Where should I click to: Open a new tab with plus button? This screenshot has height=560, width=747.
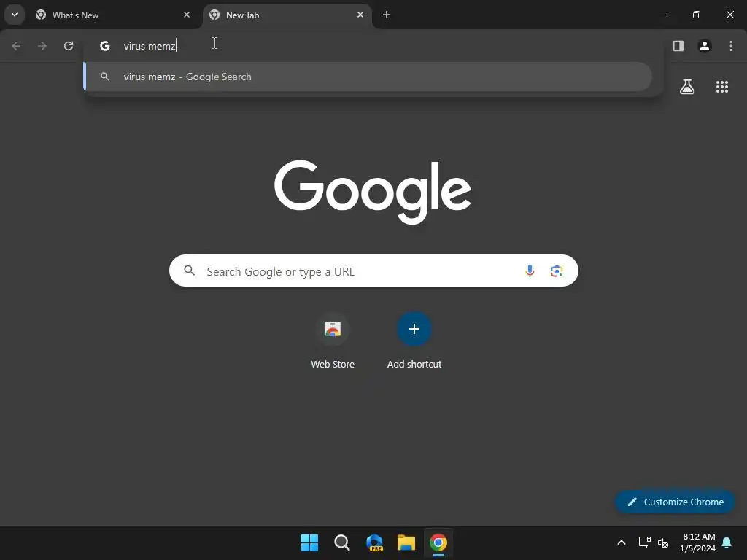point(387,15)
